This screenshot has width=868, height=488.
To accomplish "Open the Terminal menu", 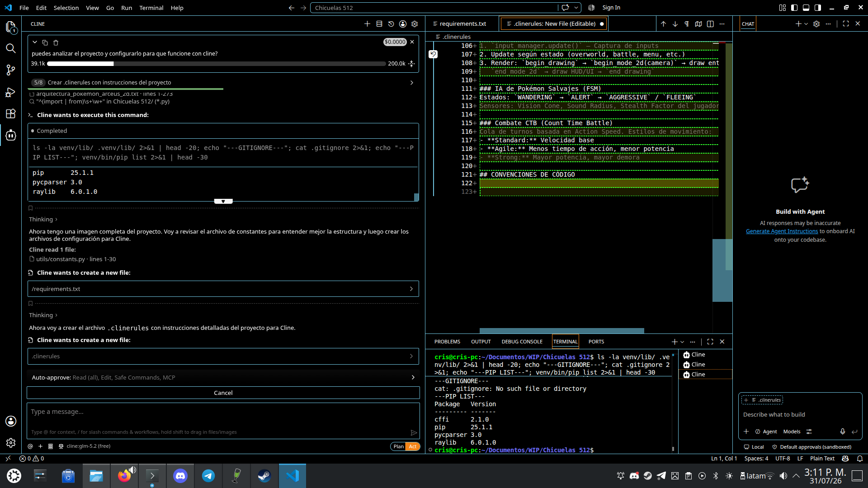I will coord(151,8).
